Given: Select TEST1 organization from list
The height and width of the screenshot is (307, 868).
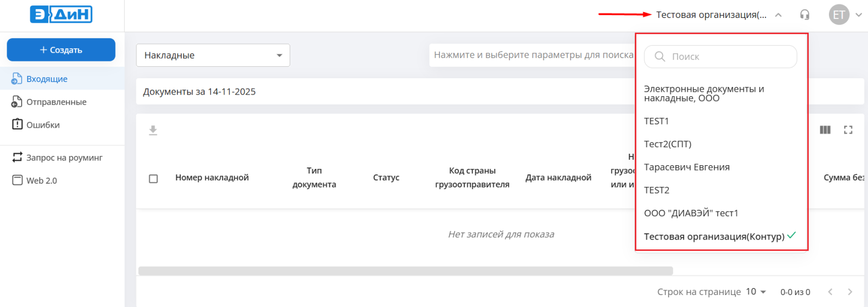Looking at the screenshot, I should (656, 121).
